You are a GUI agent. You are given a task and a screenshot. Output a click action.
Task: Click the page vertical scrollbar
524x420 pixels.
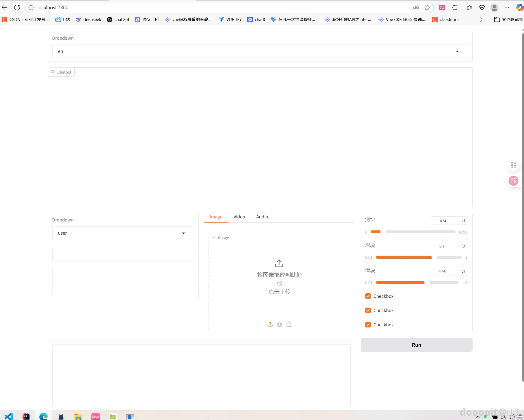click(523, 207)
